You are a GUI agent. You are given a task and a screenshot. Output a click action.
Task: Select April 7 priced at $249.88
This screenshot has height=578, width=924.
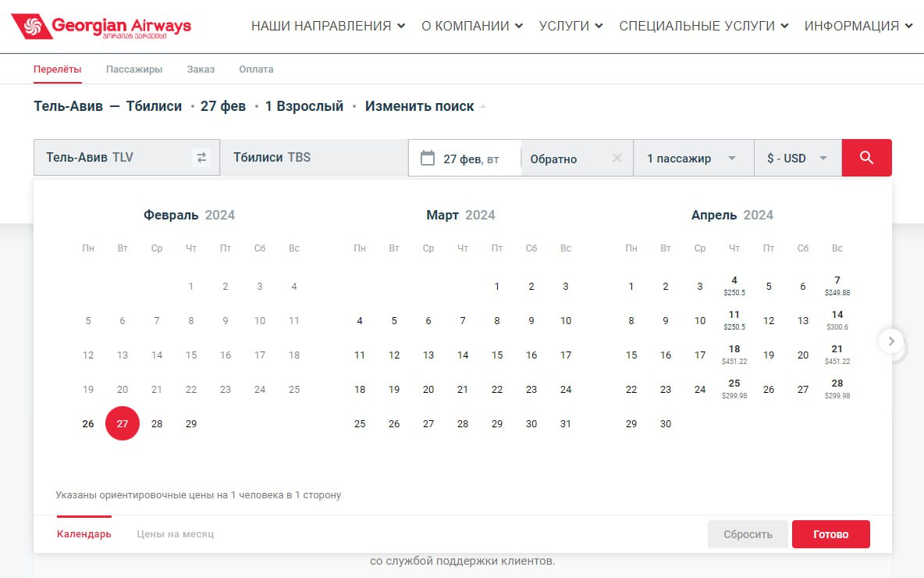point(837,285)
